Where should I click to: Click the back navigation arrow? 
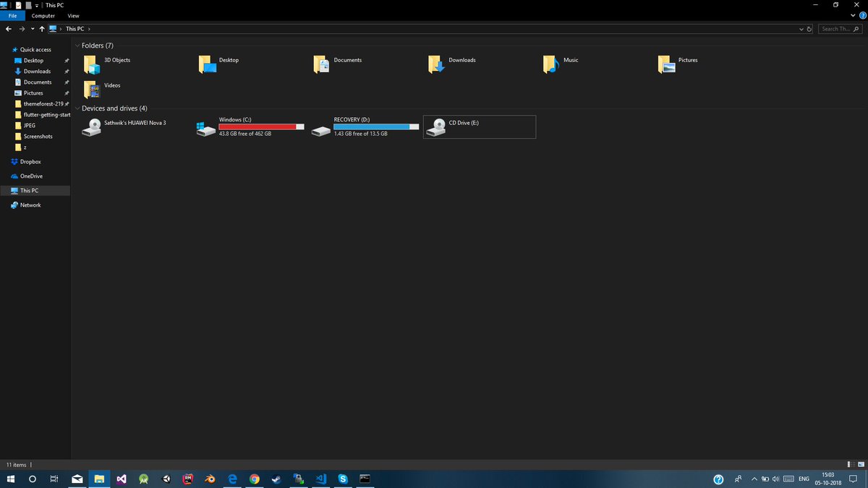(x=8, y=29)
